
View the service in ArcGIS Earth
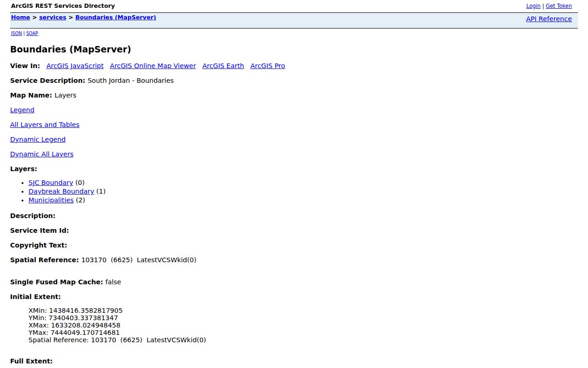click(x=223, y=66)
